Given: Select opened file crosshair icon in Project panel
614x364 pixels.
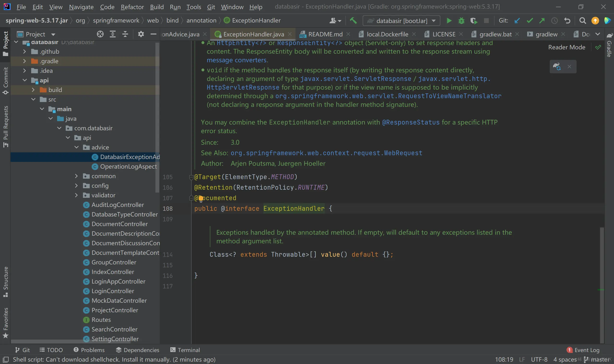Looking at the screenshot, I should pos(100,34).
